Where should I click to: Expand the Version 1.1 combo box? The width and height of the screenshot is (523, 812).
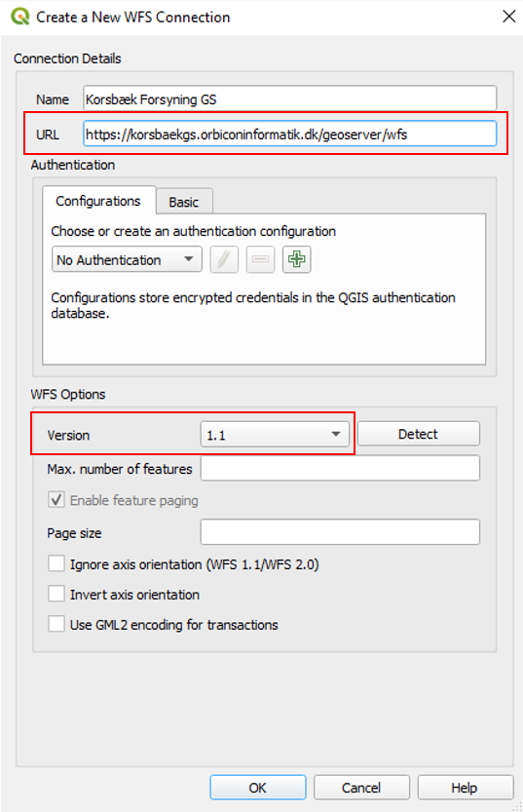[275, 435]
